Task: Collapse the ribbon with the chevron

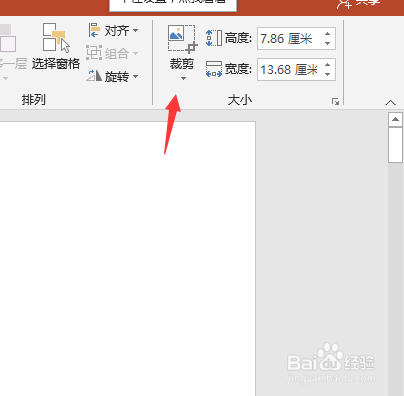Action: pyautogui.click(x=390, y=102)
